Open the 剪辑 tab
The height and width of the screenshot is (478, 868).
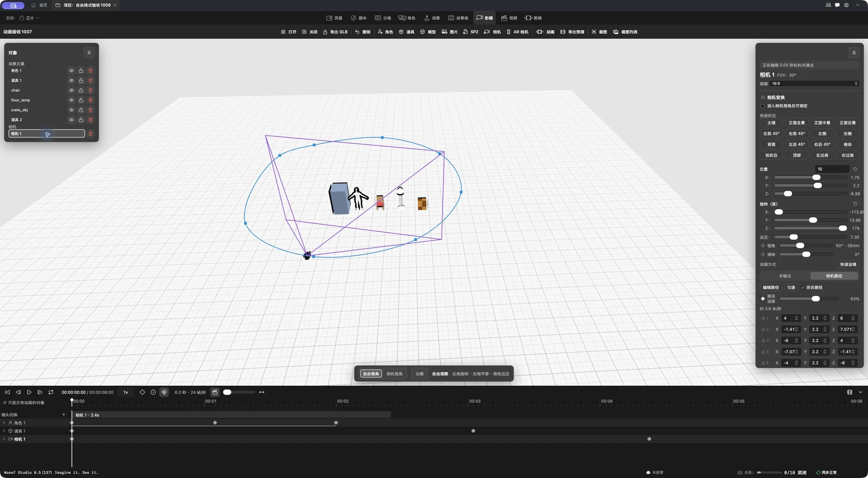coord(533,18)
